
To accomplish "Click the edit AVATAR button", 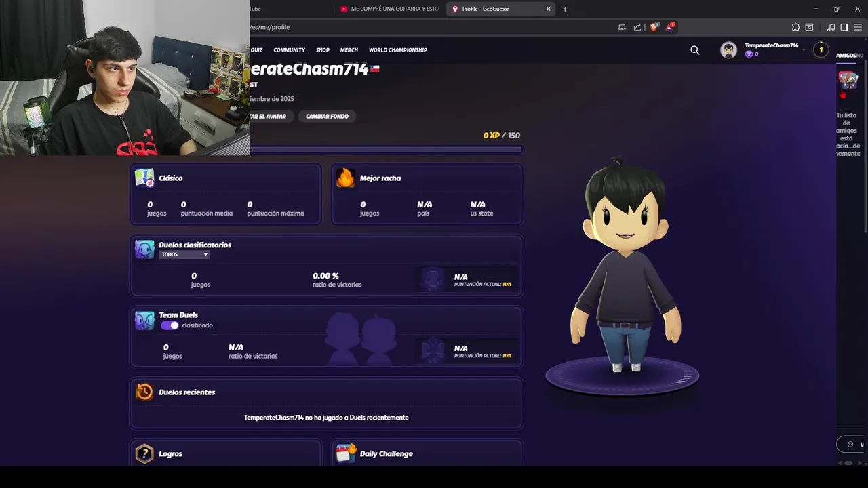I will pos(271,116).
